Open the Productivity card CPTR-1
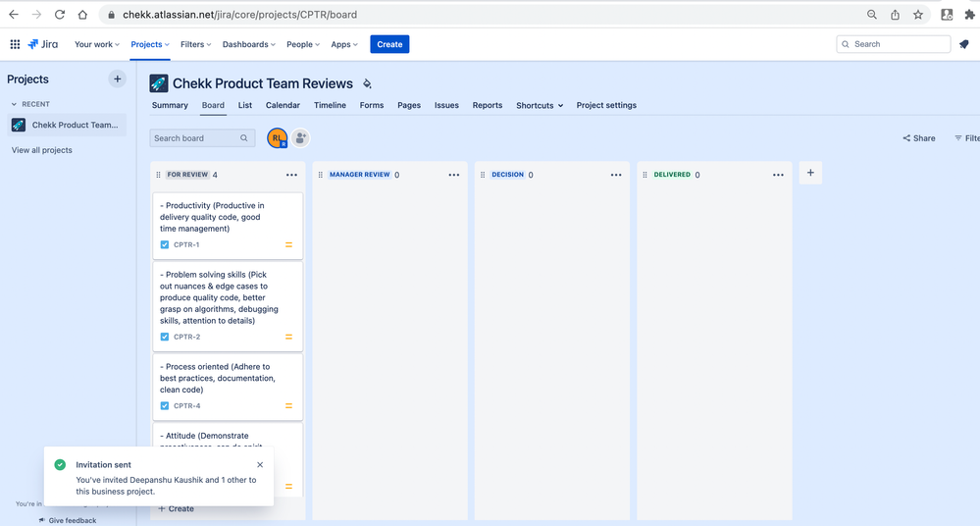The width and height of the screenshot is (980, 526). [228, 226]
